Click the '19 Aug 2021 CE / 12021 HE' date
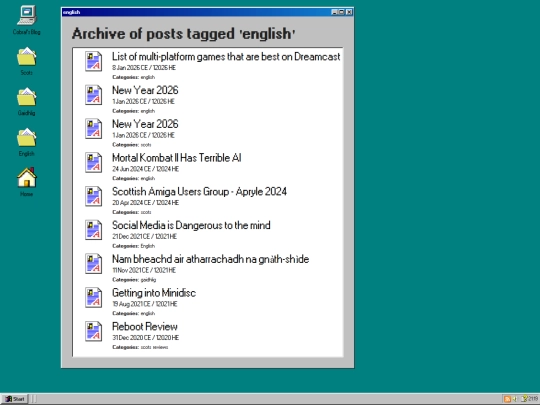This screenshot has width=540, height=405. click(145, 304)
